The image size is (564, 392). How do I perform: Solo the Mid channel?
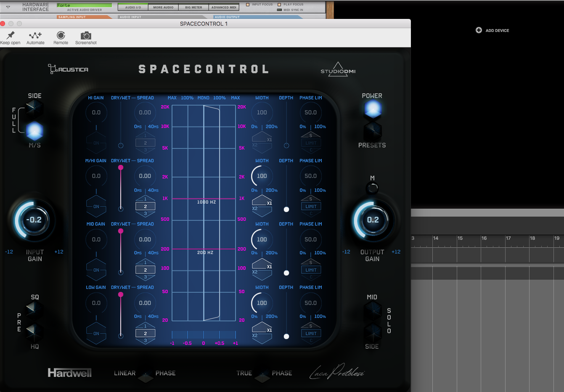coord(373,310)
